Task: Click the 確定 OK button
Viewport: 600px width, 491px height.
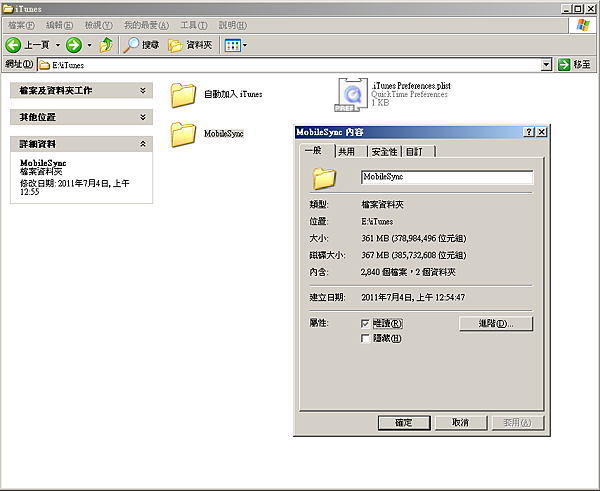Action: point(404,422)
